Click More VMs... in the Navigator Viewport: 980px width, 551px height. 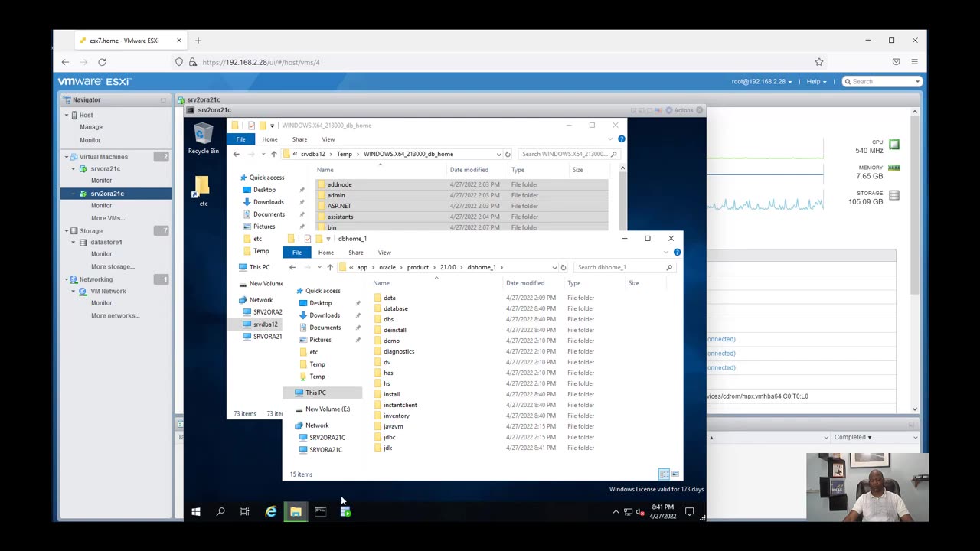coord(108,218)
